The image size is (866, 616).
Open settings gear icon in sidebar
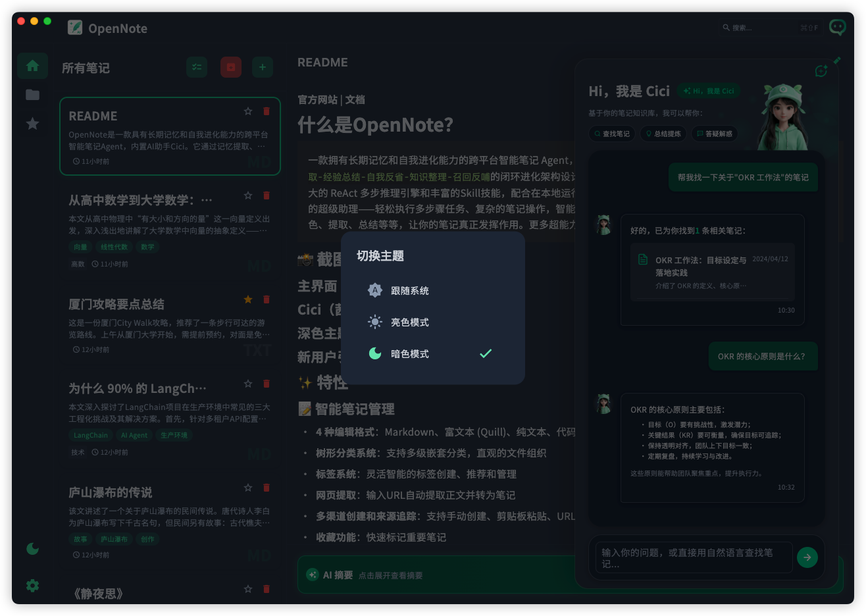click(x=32, y=585)
